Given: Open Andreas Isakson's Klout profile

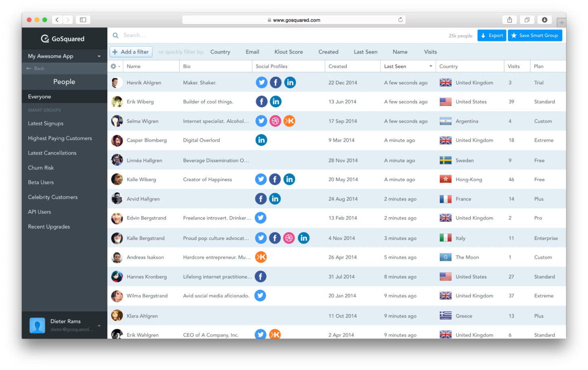Looking at the screenshot, I should tap(261, 257).
